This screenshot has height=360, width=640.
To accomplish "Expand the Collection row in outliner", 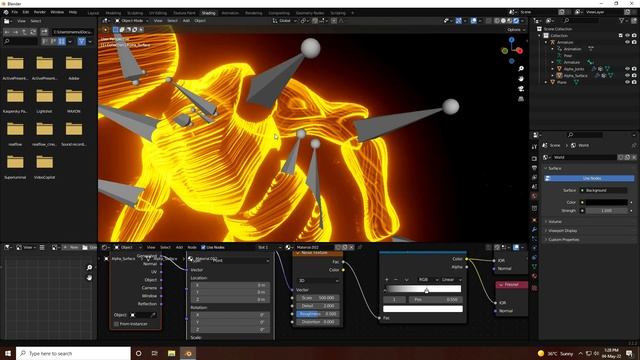I will [x=539, y=36].
